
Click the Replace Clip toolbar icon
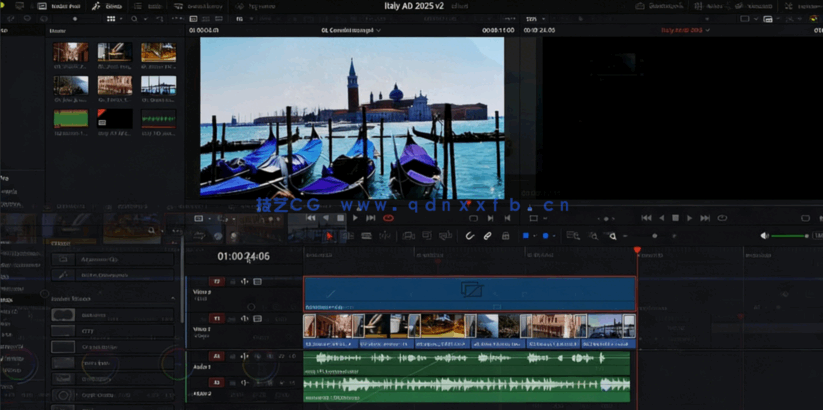coord(445,236)
